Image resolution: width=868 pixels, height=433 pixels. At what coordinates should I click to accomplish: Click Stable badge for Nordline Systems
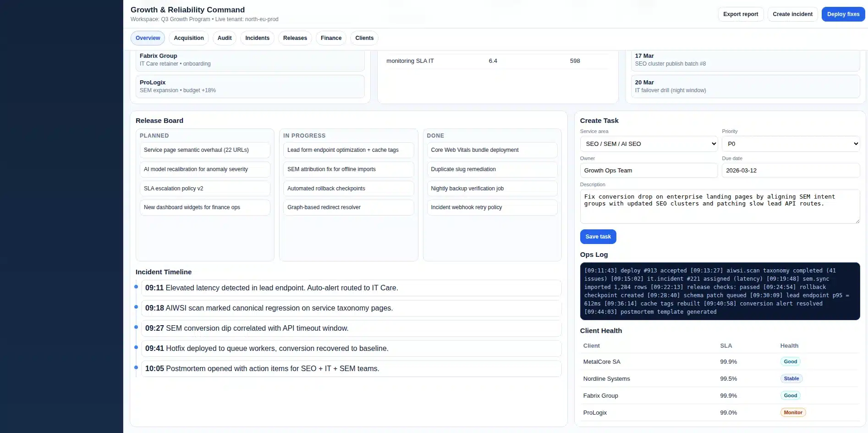[791, 379]
